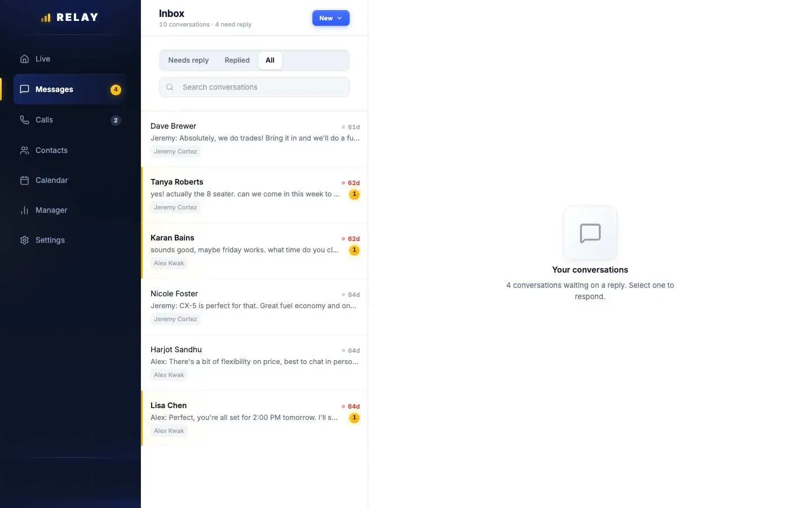The width and height of the screenshot is (812, 508).
Task: Click preview 'sounds good, maybe friday works'
Action: coord(245,250)
